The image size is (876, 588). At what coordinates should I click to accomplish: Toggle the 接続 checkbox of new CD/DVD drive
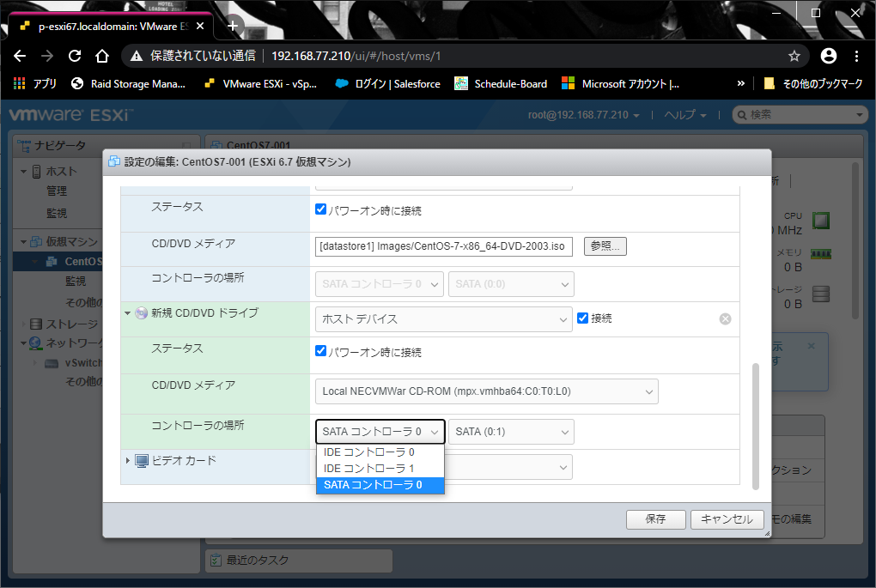pyautogui.click(x=582, y=318)
